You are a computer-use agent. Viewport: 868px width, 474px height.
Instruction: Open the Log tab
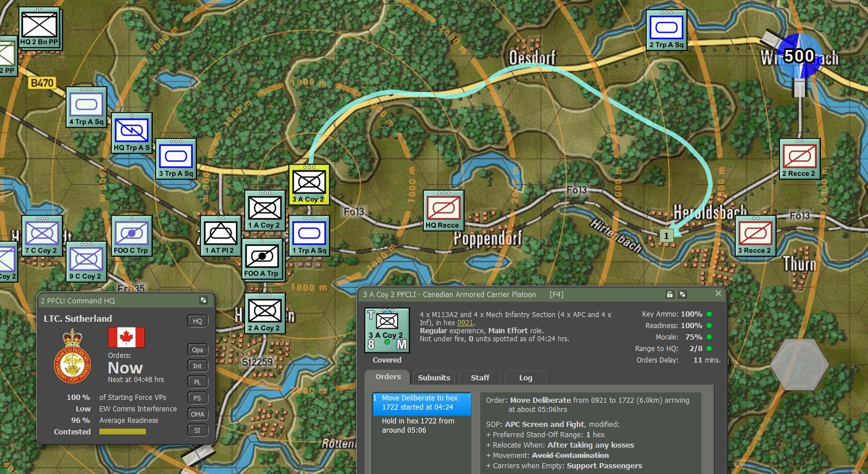pyautogui.click(x=525, y=377)
